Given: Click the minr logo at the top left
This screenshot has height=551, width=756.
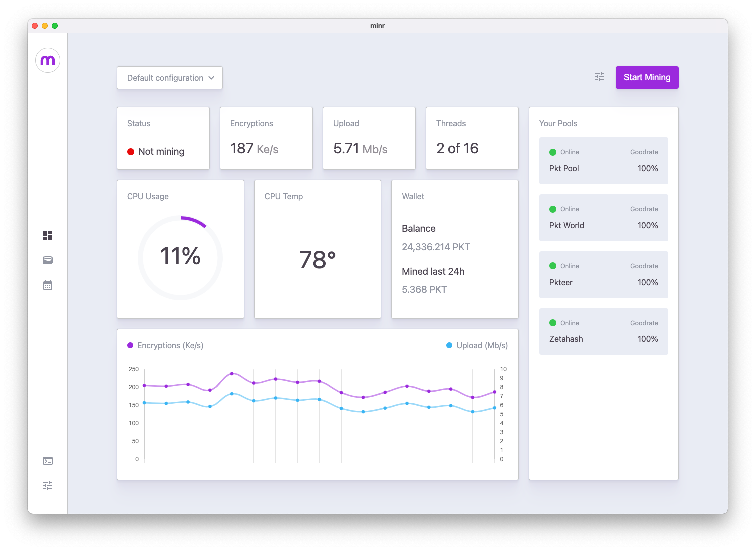Looking at the screenshot, I should tap(48, 60).
